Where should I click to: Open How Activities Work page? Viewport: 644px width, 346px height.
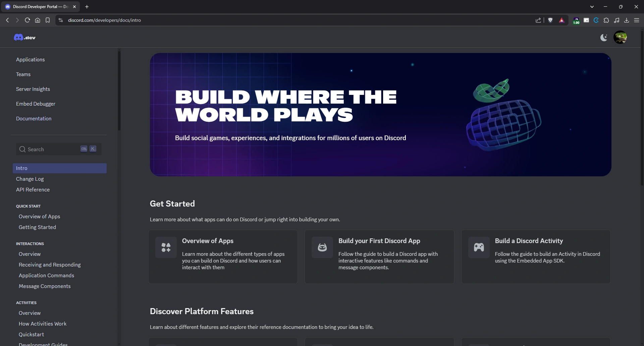[43, 324]
